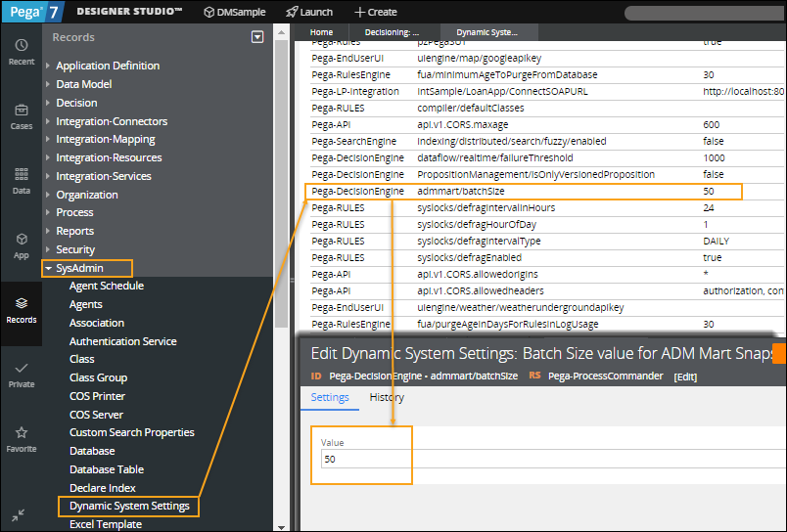Open the History tab in edit form
Screen dimensions: 787x532
click(387, 397)
